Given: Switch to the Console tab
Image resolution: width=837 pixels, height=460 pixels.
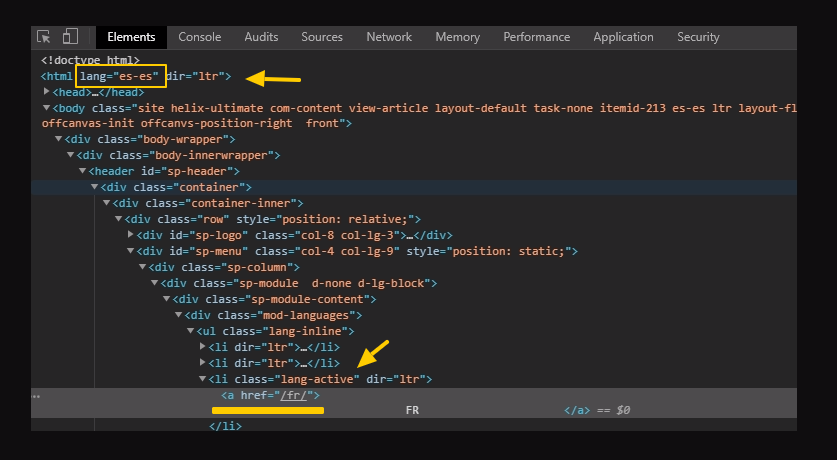Looking at the screenshot, I should tap(199, 37).
